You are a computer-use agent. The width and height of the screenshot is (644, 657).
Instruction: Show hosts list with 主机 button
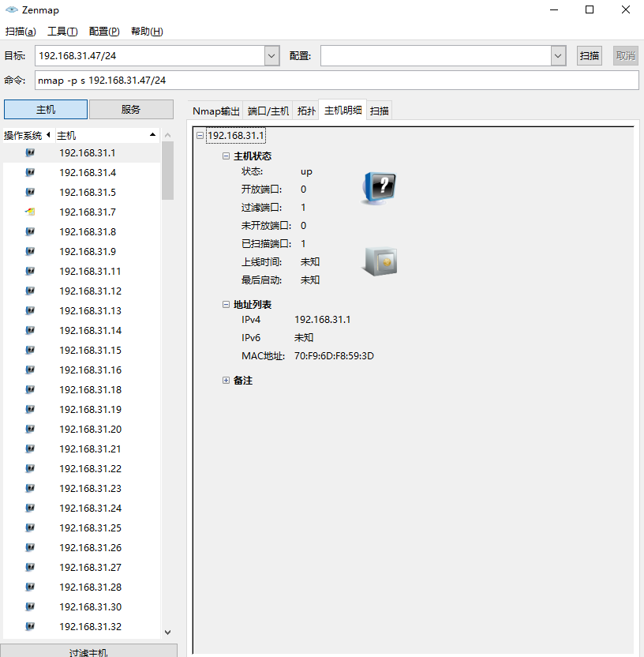46,109
